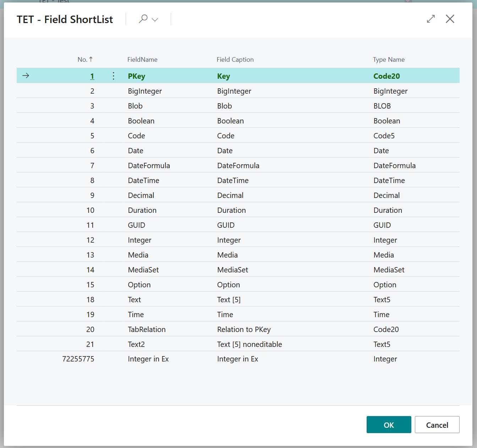Click the Type Name column header

click(389, 60)
